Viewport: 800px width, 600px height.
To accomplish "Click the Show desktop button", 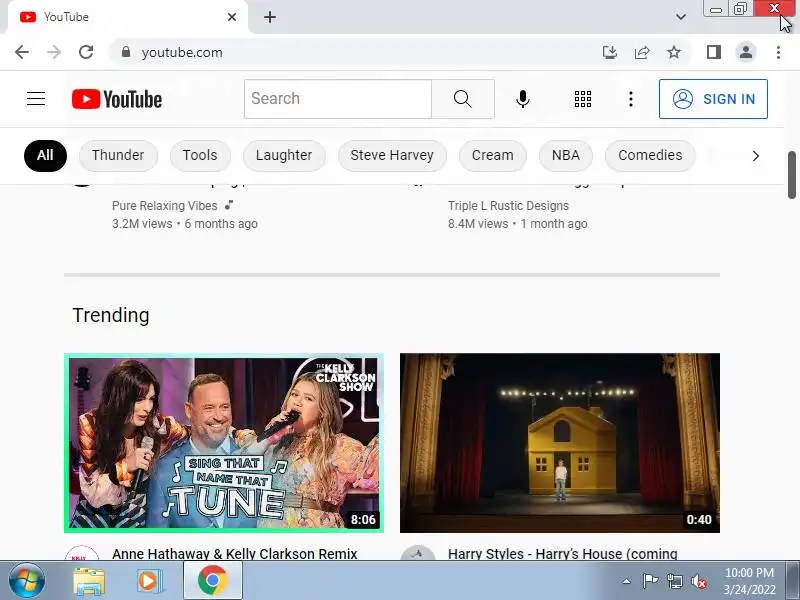I will pos(794,581).
